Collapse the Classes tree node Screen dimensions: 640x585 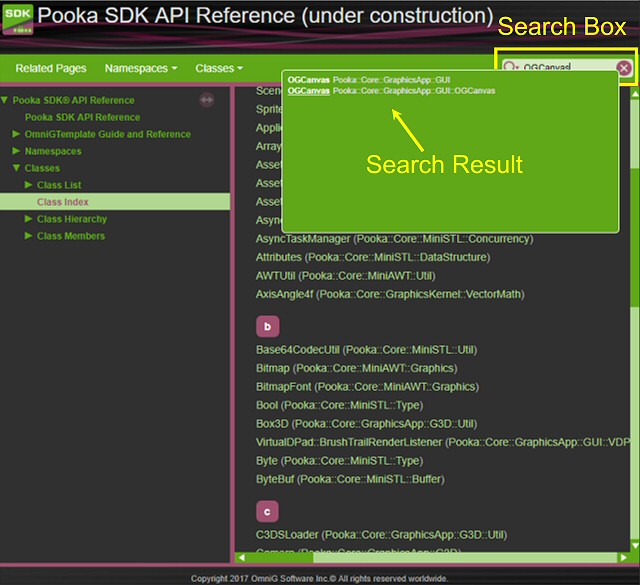pos(16,168)
